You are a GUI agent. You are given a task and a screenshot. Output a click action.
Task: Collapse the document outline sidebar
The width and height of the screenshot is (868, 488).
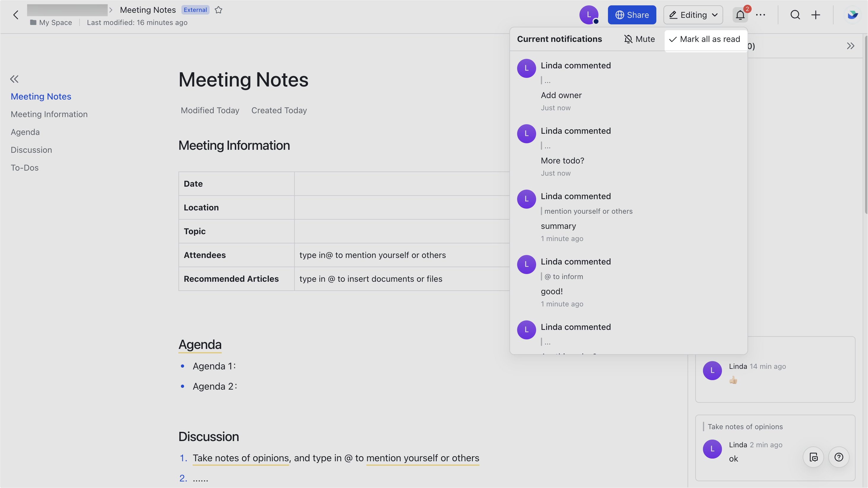pos(15,79)
